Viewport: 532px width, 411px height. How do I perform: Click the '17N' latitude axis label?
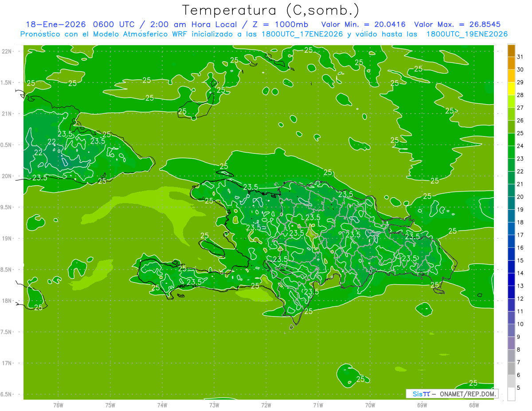pos(7,363)
